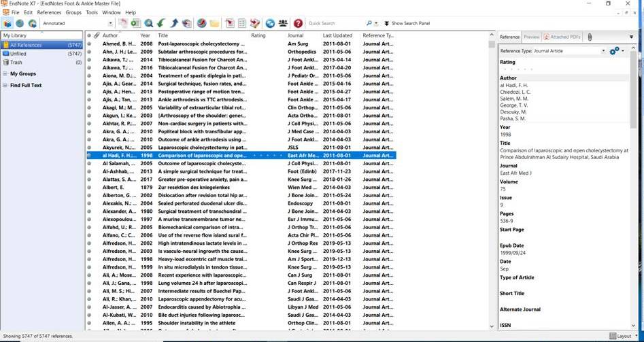The image size is (644, 342).
Task: Open the Tools menu
Action: click(92, 13)
